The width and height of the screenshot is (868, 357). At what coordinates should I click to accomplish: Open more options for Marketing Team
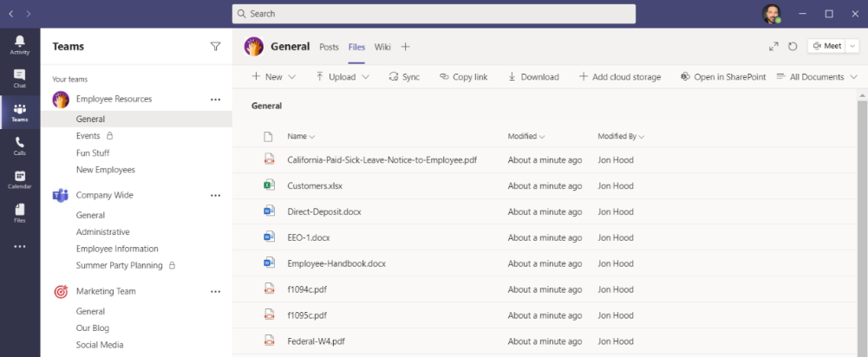tap(216, 292)
